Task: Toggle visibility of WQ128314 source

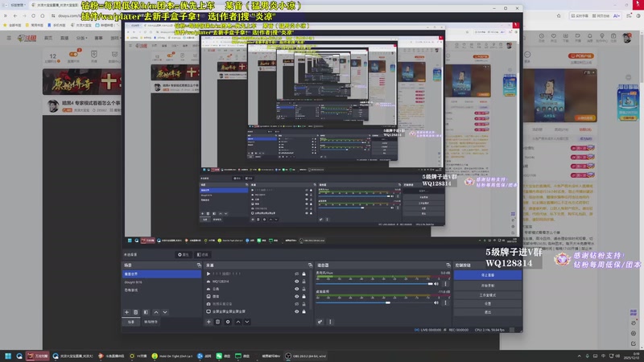Action: [296, 282]
